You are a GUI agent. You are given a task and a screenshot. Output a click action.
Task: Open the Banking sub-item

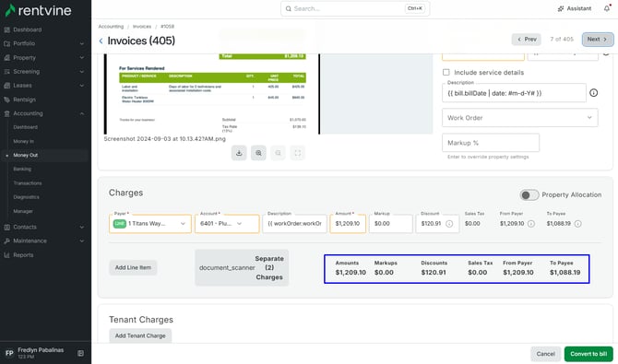pyautogui.click(x=22, y=169)
